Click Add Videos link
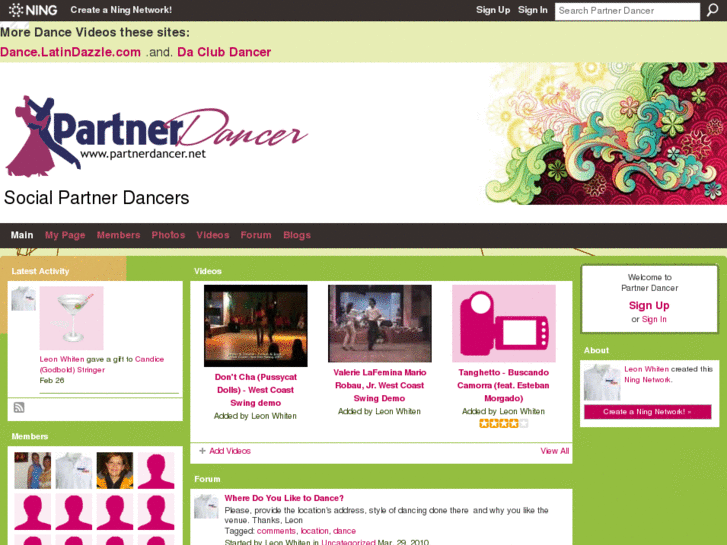Viewport: 727px width, 545px height. point(230,451)
